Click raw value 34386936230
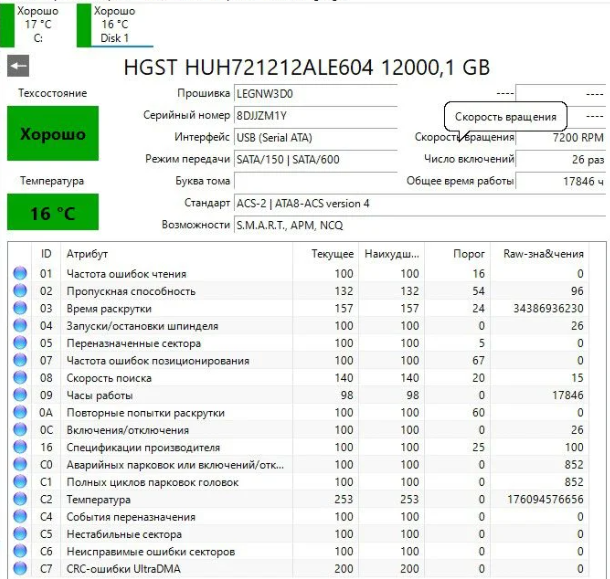The image size is (610, 579). click(x=548, y=309)
